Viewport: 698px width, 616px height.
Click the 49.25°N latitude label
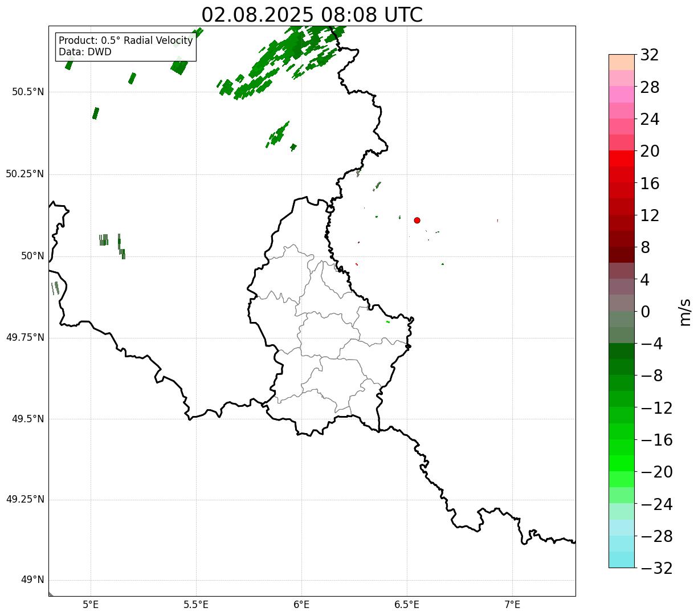(x=25, y=500)
